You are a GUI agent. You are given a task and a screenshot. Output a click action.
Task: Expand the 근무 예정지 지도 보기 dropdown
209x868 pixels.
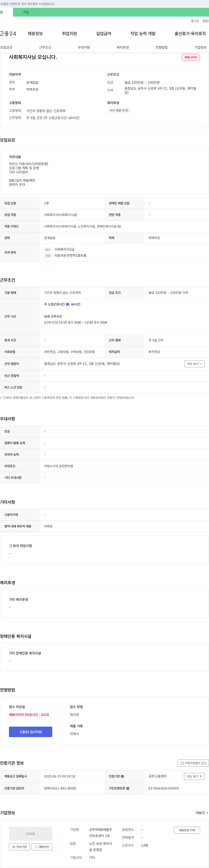195,364
